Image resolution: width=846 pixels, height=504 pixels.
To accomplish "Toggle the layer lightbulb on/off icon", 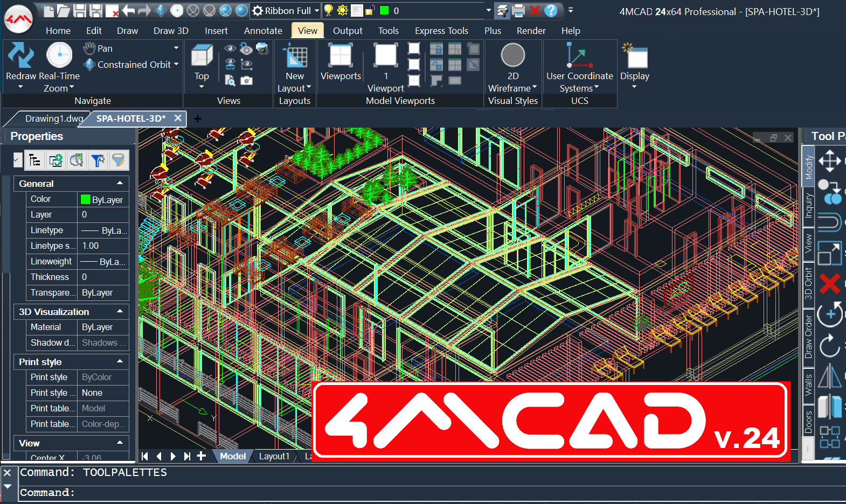I will [328, 10].
